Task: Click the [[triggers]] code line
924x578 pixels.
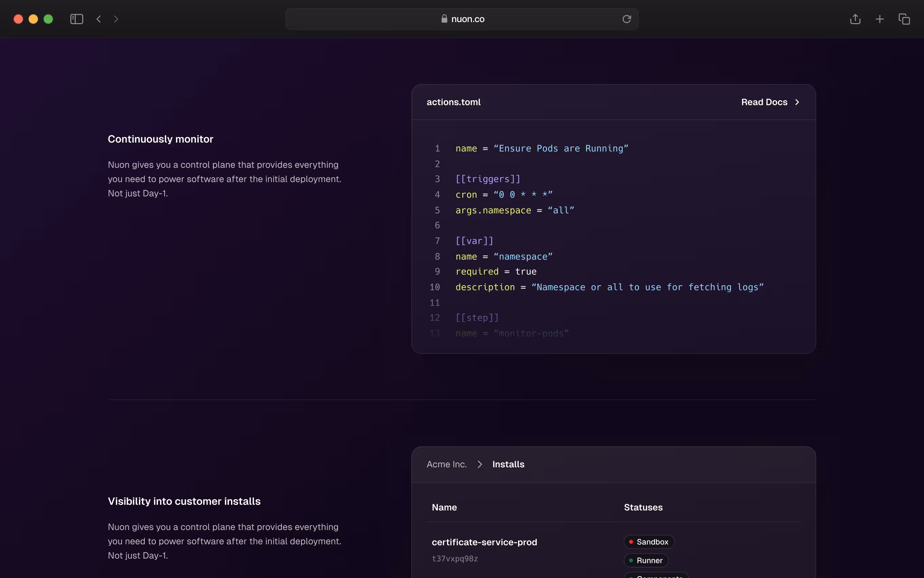Action: pos(487,179)
